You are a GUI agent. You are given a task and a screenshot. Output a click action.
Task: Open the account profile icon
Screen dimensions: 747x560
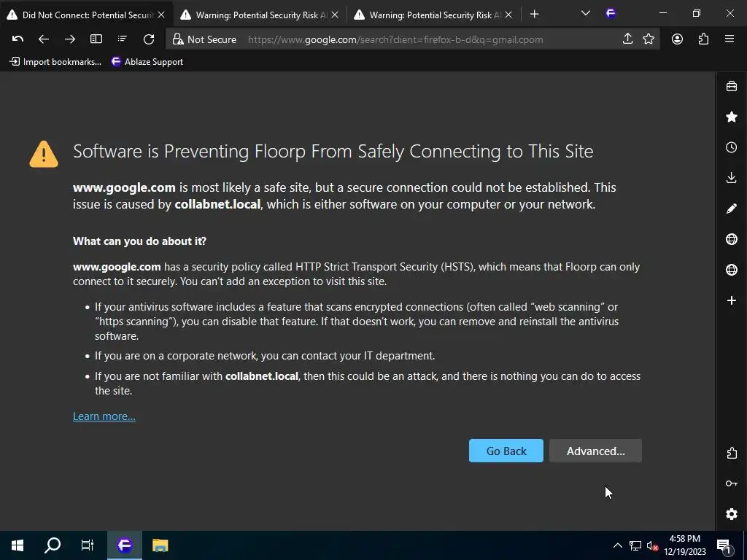pyautogui.click(x=677, y=39)
